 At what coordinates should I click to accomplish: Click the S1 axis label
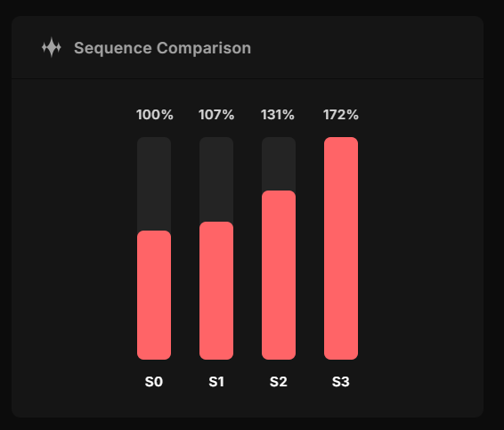[x=216, y=382]
